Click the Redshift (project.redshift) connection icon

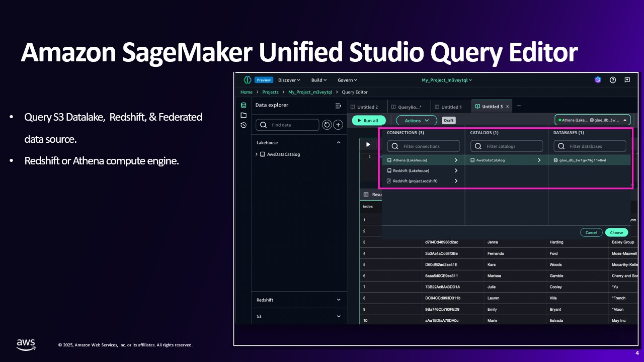click(x=389, y=181)
